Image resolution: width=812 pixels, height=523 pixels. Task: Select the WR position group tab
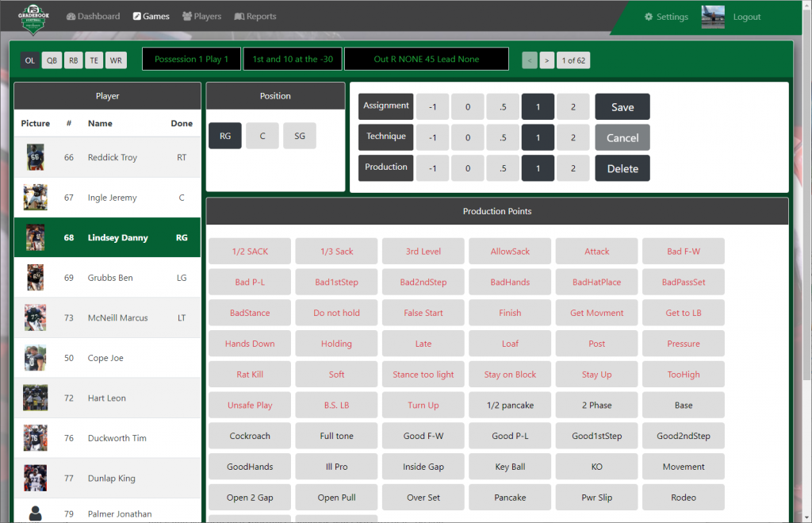coord(116,60)
